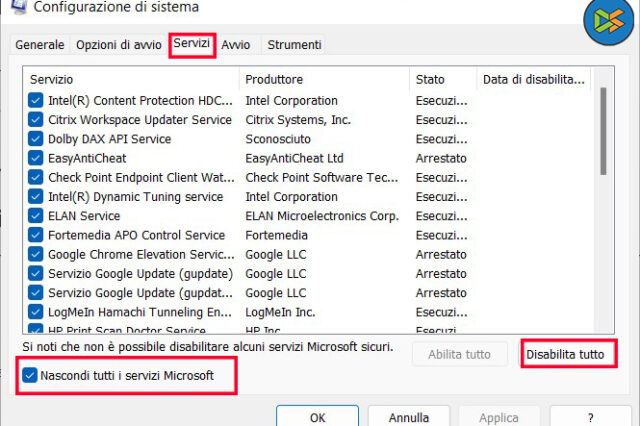Sort services by the Produttore column header
The image size is (640, 426).
(324, 78)
